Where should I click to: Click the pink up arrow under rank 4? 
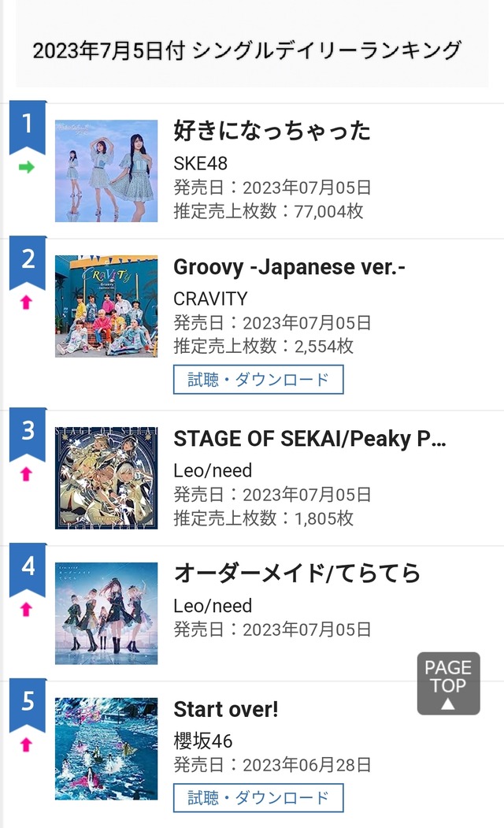tap(27, 610)
